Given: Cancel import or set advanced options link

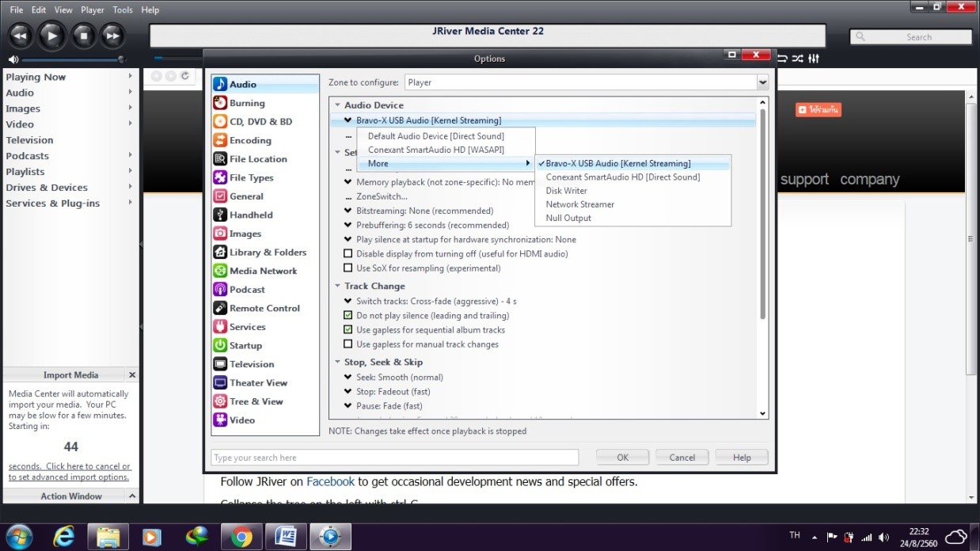Looking at the screenshot, I should (x=70, y=472).
